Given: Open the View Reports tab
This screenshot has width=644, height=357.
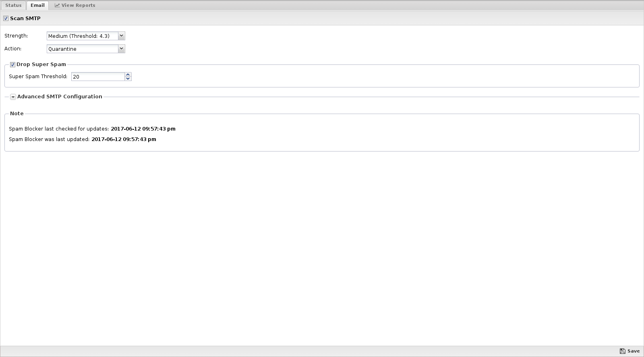Looking at the screenshot, I should (x=75, y=5).
